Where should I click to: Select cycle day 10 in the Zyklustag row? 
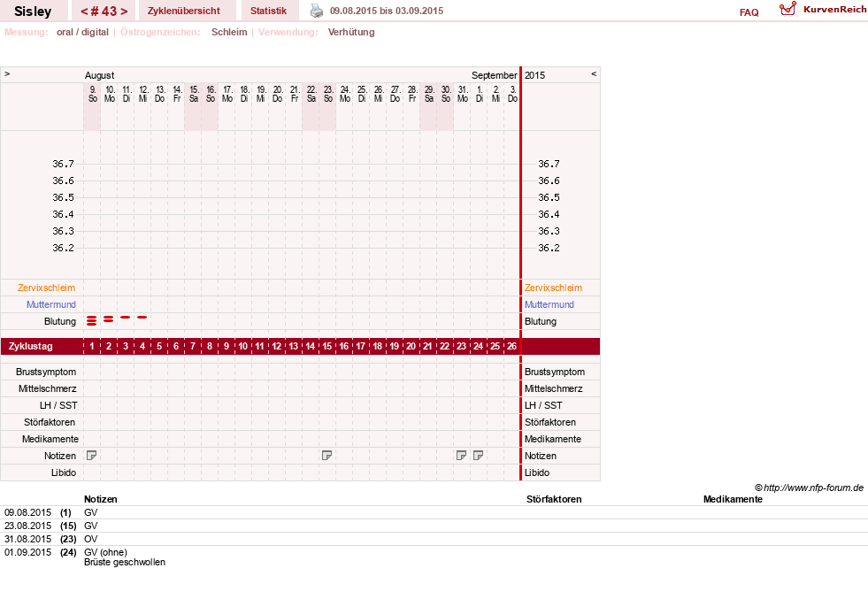coord(243,346)
